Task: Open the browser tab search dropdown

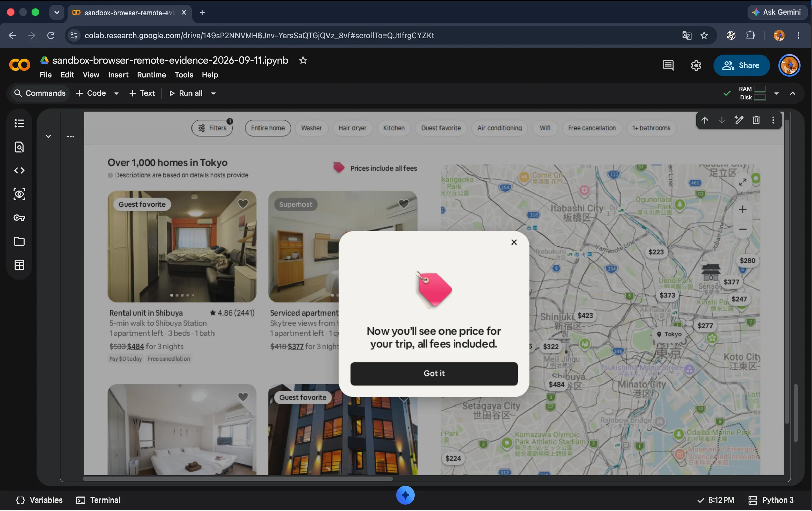Action: (x=57, y=13)
